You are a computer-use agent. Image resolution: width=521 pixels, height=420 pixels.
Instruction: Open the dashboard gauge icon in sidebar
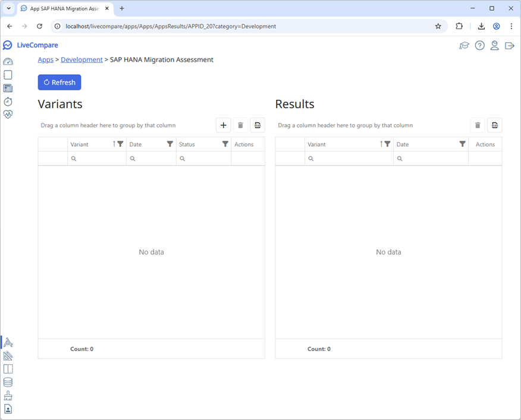(8, 62)
